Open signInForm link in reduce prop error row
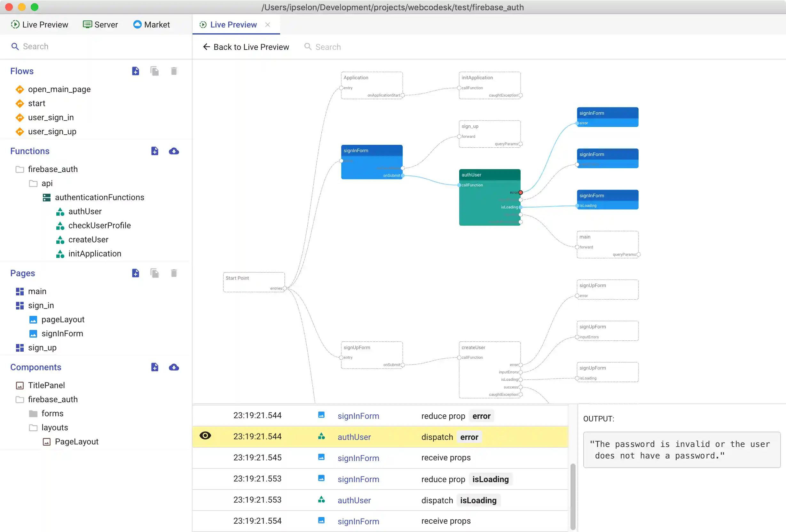Image resolution: width=786 pixels, height=532 pixels. [358, 416]
